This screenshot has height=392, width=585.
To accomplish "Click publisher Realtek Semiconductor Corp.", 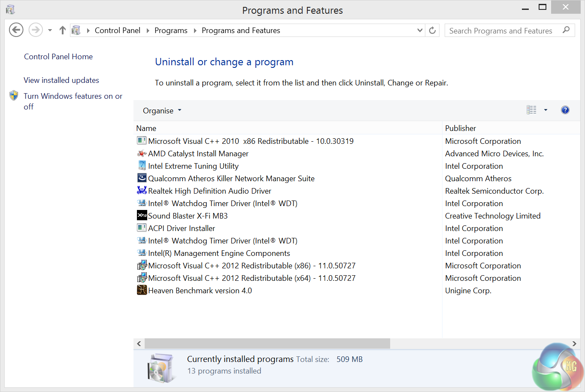I will point(494,191).
